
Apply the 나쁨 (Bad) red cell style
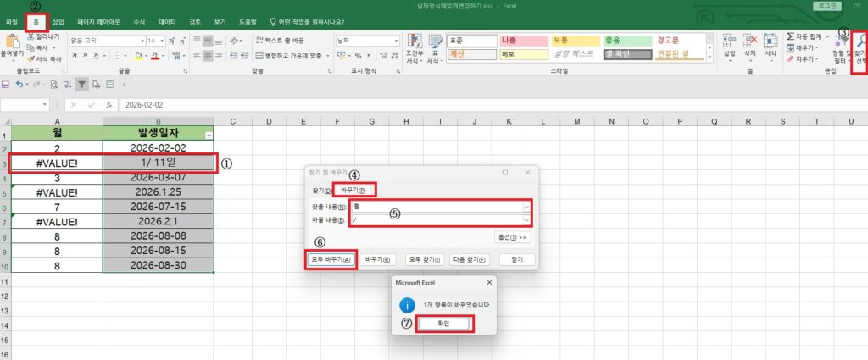[x=522, y=41]
